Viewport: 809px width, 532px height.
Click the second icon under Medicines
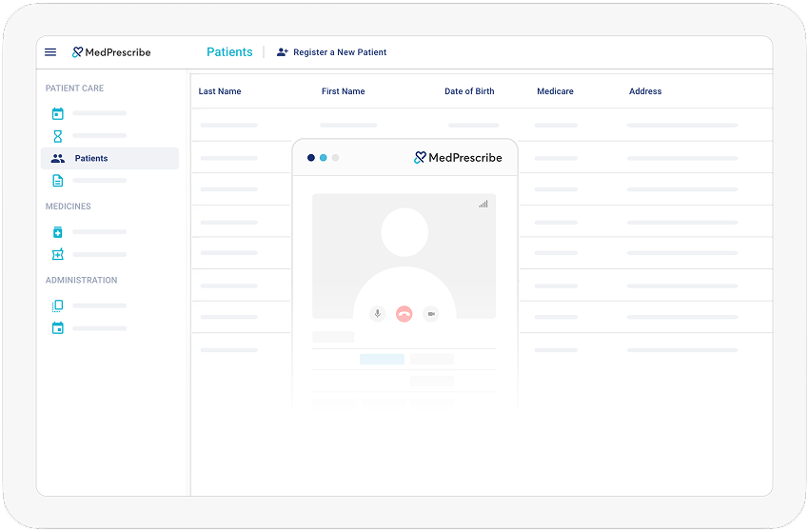tap(57, 255)
